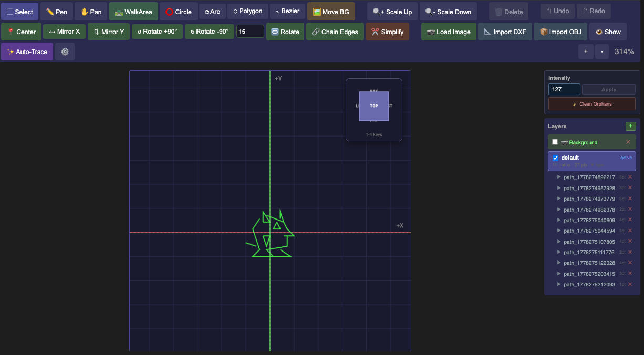Screen dimensions: 644x355
Task: Redo the last undone action
Action: pos(594,11)
